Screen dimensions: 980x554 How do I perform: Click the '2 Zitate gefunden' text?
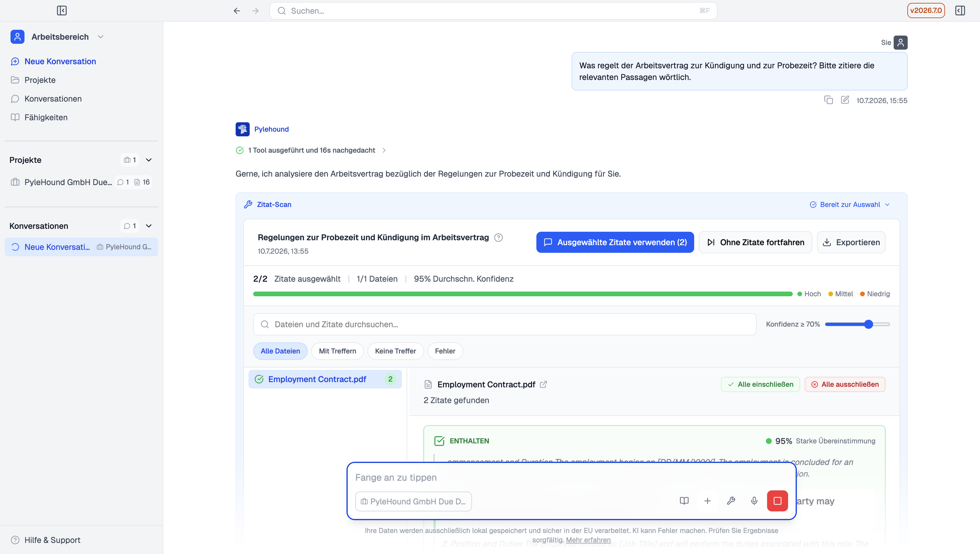point(456,400)
